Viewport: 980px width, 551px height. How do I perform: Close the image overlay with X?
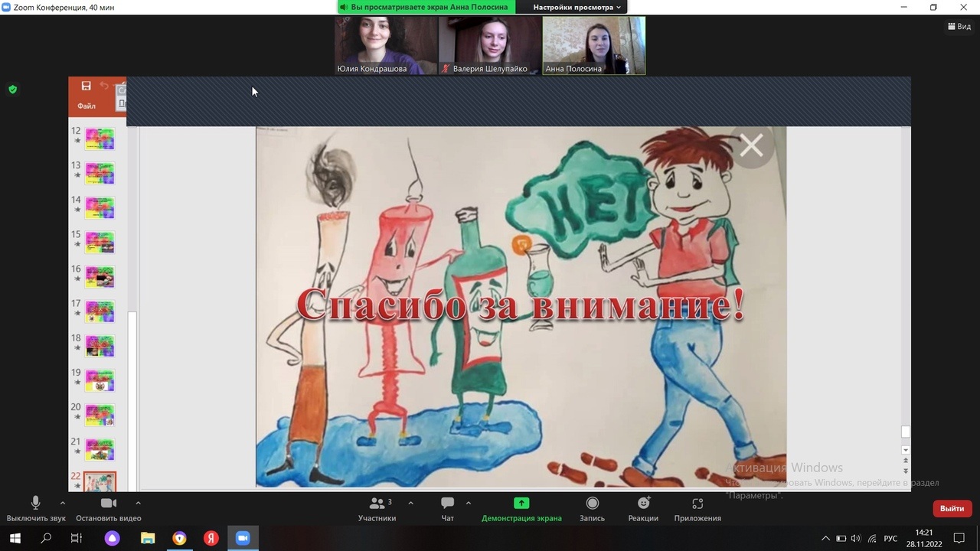coord(752,145)
